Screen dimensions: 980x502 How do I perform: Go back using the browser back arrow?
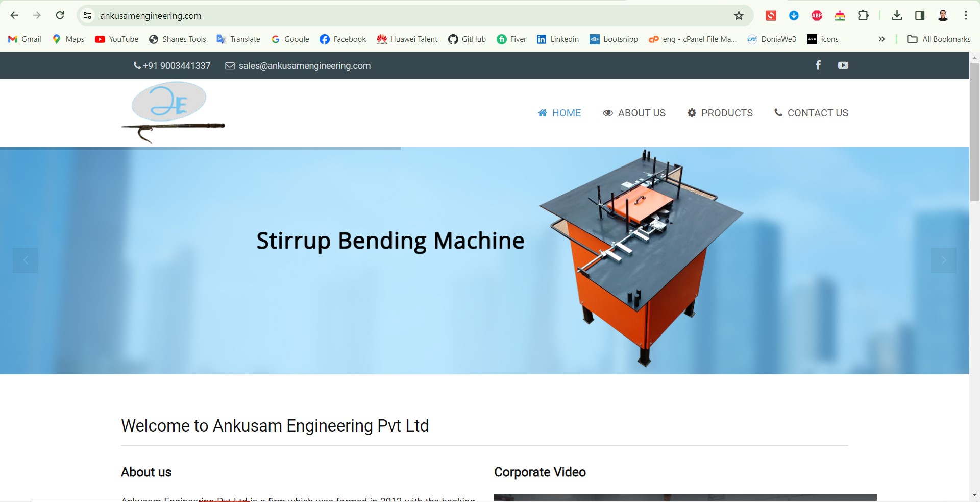click(x=14, y=15)
